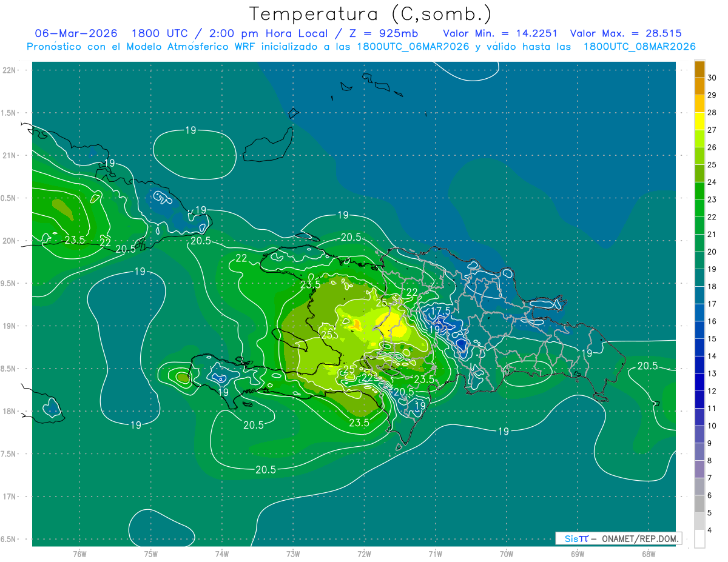Click the "72W" longitude label
The width and height of the screenshot is (728, 562).
click(365, 554)
